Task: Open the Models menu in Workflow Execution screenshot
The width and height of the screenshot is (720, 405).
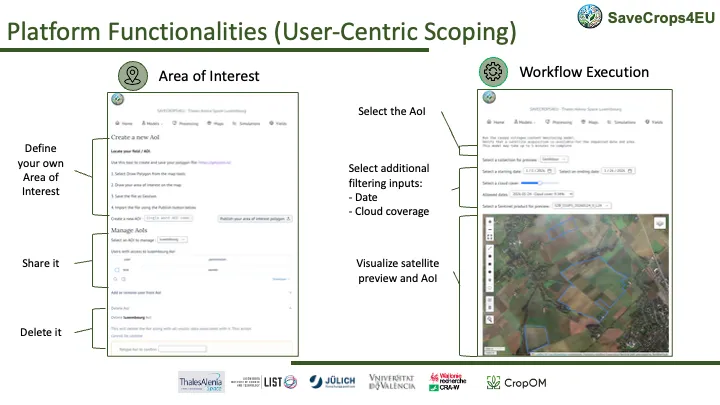Action: pyautogui.click(x=524, y=122)
